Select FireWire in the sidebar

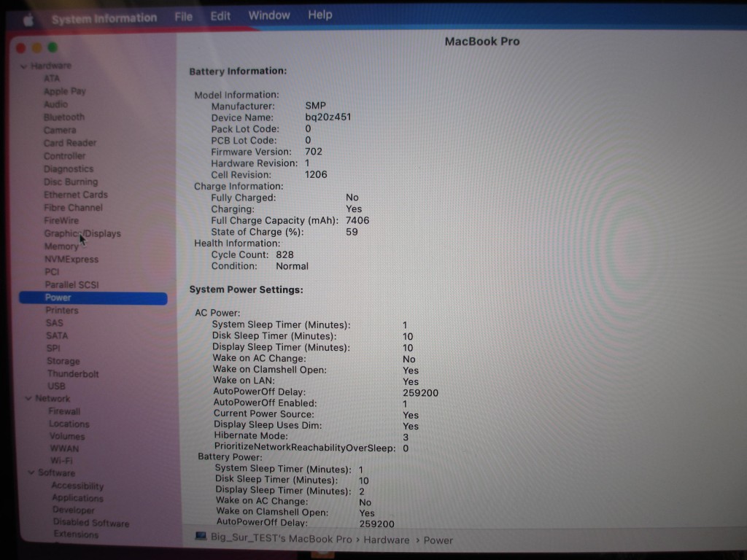click(x=61, y=220)
